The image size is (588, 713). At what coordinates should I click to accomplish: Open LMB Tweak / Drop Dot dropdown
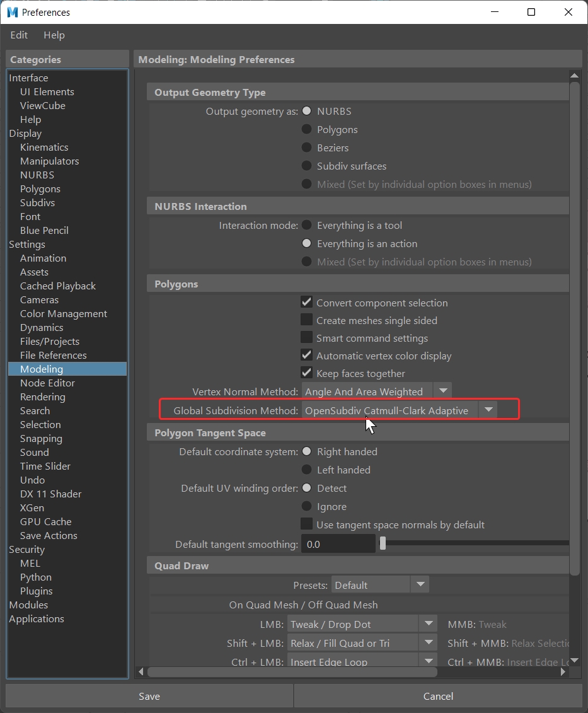tap(362, 624)
